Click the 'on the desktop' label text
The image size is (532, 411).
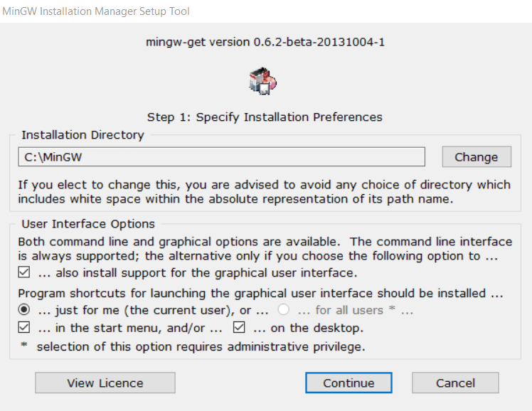tap(309, 328)
